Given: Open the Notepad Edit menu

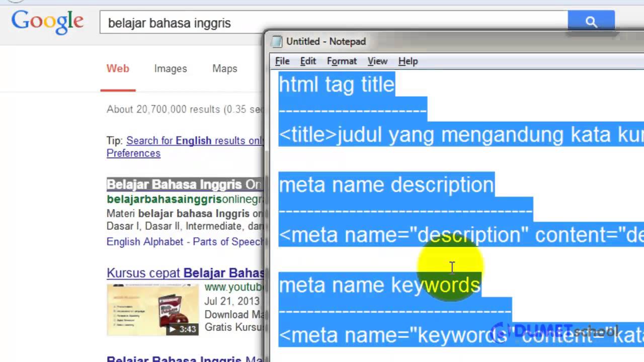Looking at the screenshot, I should [x=308, y=61].
